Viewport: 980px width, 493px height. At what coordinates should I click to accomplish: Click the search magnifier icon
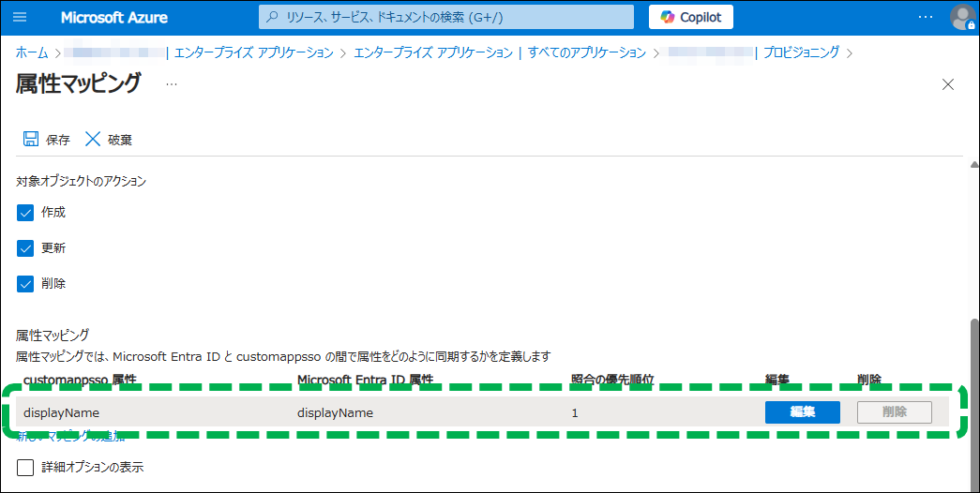pyautogui.click(x=272, y=18)
